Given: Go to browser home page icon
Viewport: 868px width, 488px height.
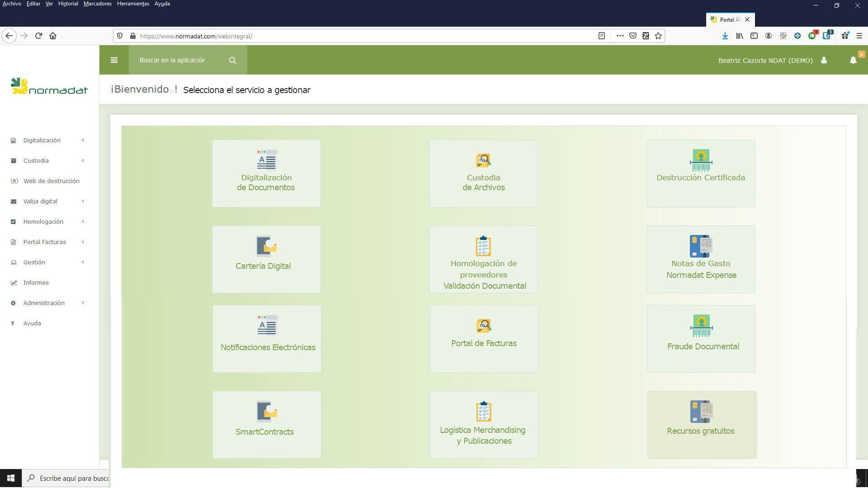Looking at the screenshot, I should [x=53, y=36].
